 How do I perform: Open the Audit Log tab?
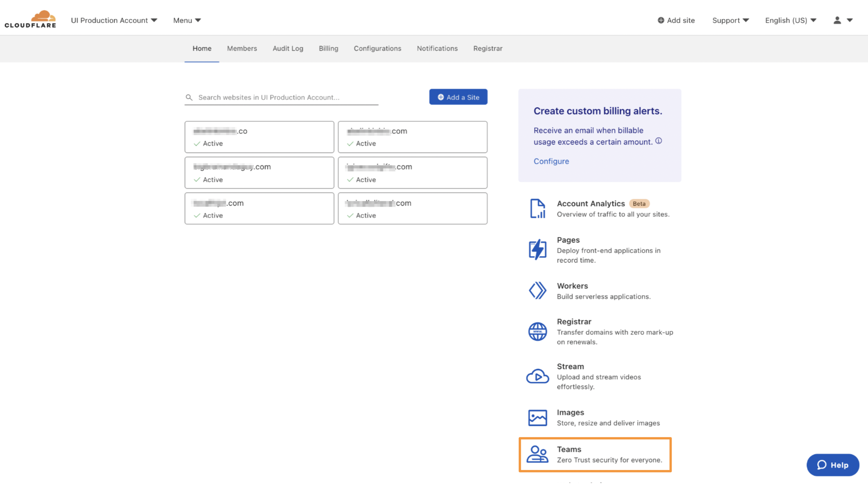(288, 48)
